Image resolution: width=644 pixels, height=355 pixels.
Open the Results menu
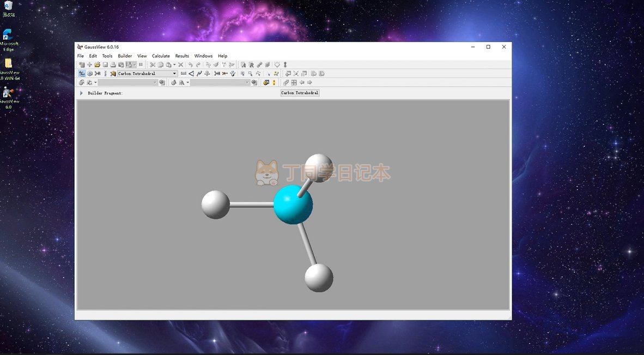click(x=182, y=56)
